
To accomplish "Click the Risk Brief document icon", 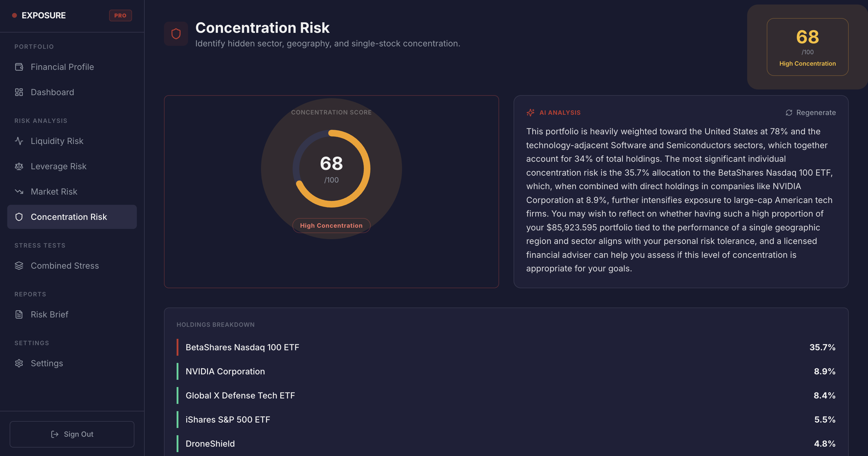I will pos(19,314).
